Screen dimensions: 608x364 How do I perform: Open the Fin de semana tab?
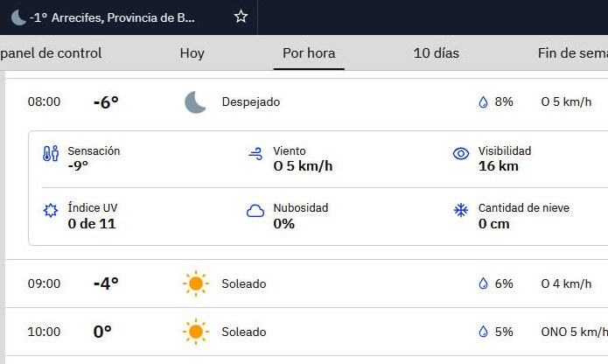tap(572, 53)
